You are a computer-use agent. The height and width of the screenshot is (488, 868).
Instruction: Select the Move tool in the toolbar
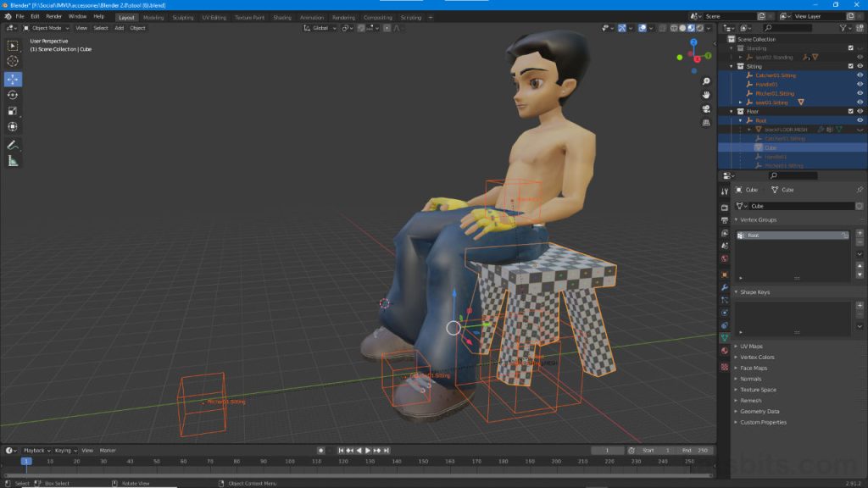point(13,77)
